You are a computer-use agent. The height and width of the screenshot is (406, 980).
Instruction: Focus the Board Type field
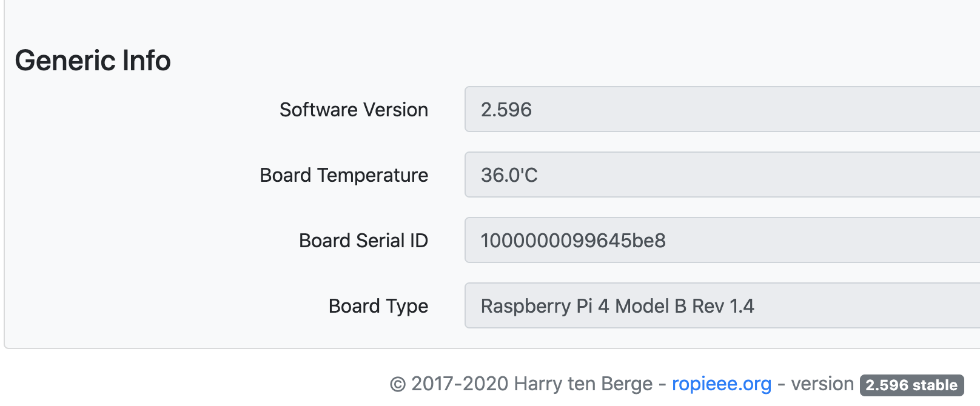tap(722, 305)
